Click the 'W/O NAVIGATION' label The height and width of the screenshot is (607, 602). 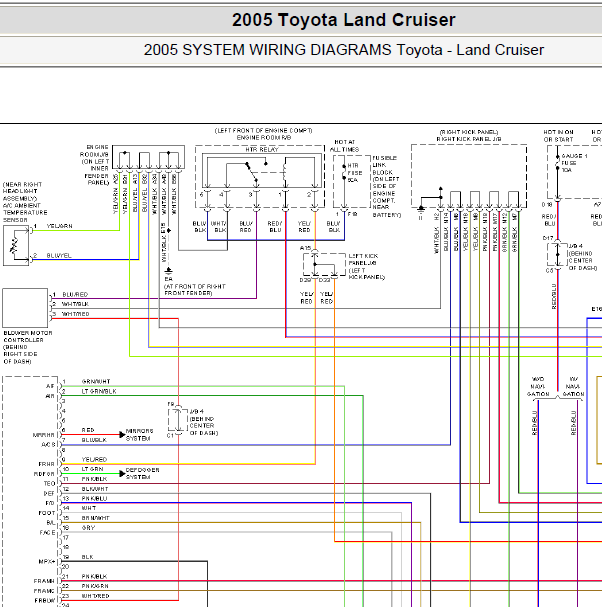(538, 386)
